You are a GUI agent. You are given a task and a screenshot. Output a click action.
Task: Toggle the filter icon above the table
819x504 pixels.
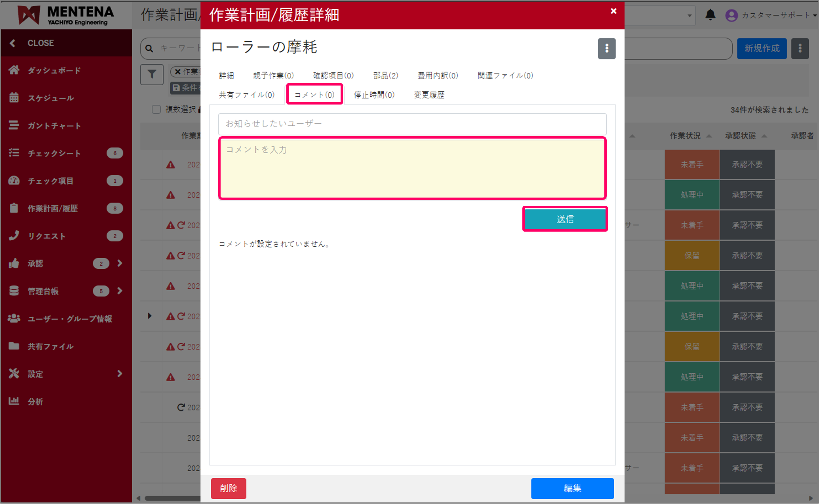[152, 74]
